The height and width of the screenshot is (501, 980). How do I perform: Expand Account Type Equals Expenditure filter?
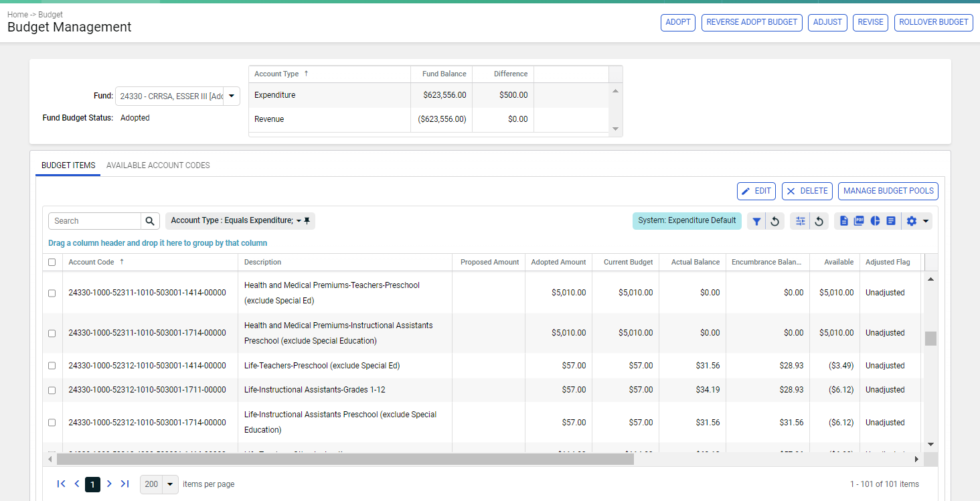(299, 221)
